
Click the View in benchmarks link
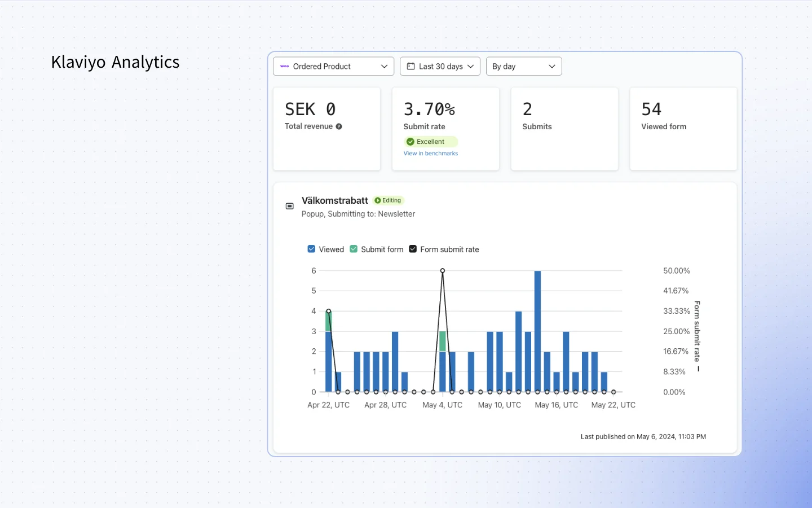coord(431,154)
